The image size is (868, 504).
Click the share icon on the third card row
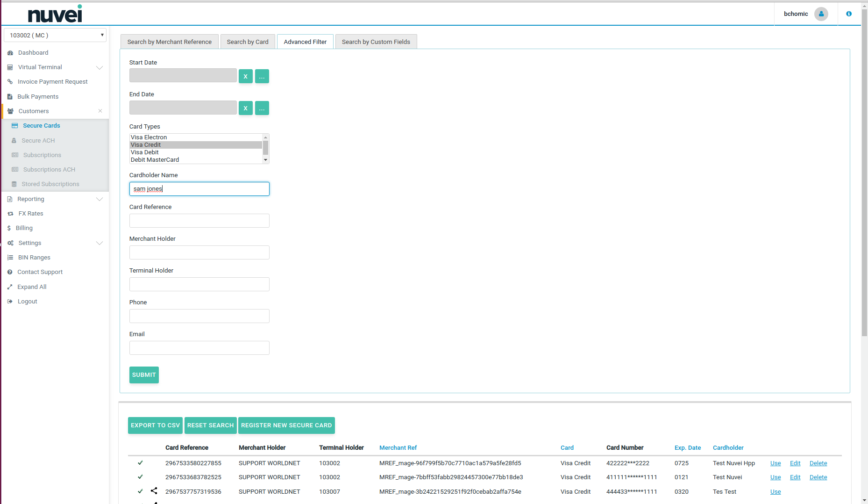(154, 491)
